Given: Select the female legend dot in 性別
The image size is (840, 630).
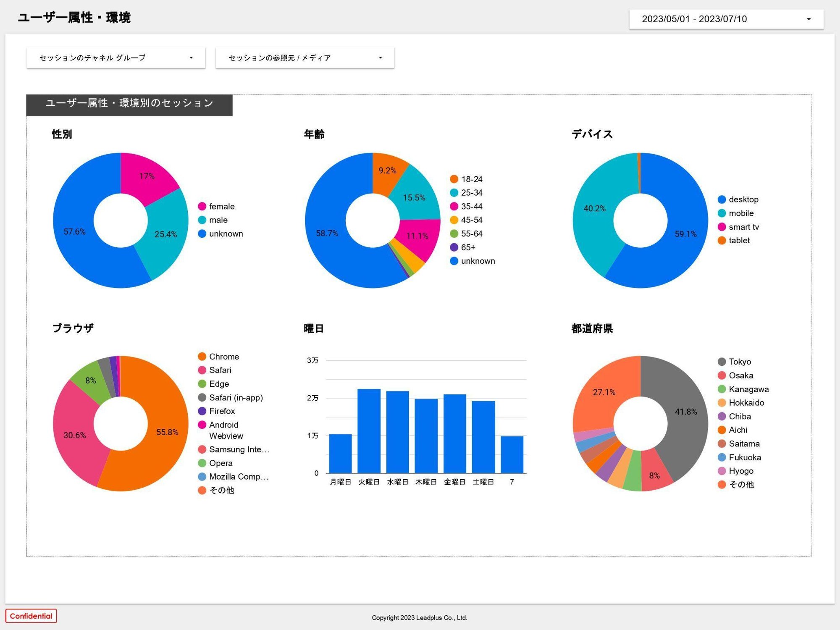Looking at the screenshot, I should pyautogui.click(x=202, y=206).
